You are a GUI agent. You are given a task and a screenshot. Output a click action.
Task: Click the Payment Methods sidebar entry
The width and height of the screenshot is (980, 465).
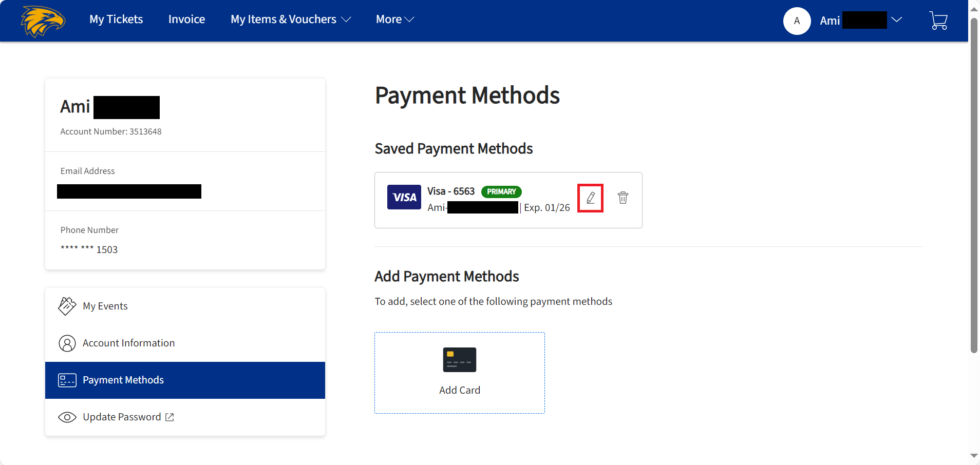[x=123, y=380]
